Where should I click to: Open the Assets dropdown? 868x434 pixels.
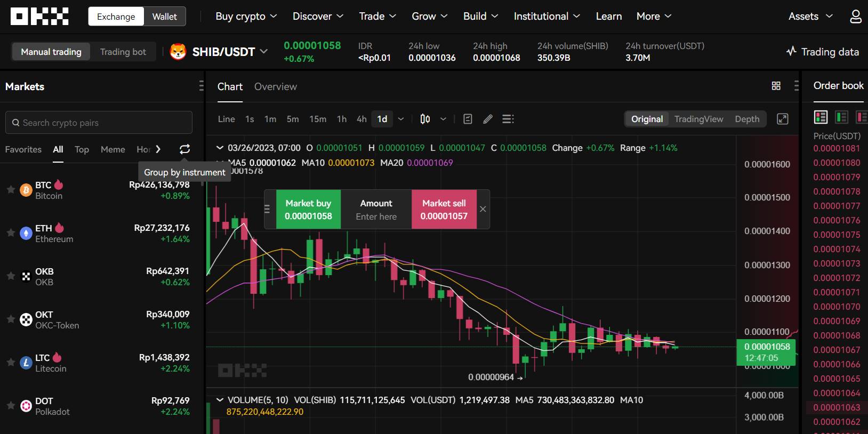pos(810,17)
